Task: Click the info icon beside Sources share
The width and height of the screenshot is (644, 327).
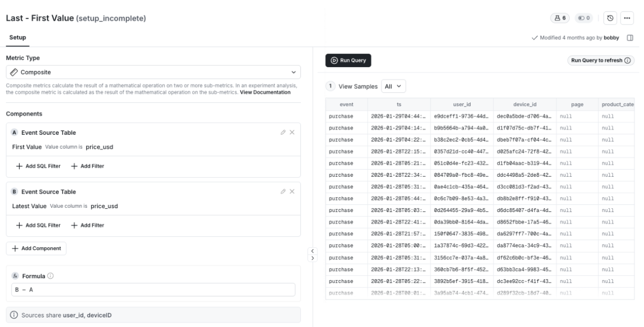Action: [14, 315]
